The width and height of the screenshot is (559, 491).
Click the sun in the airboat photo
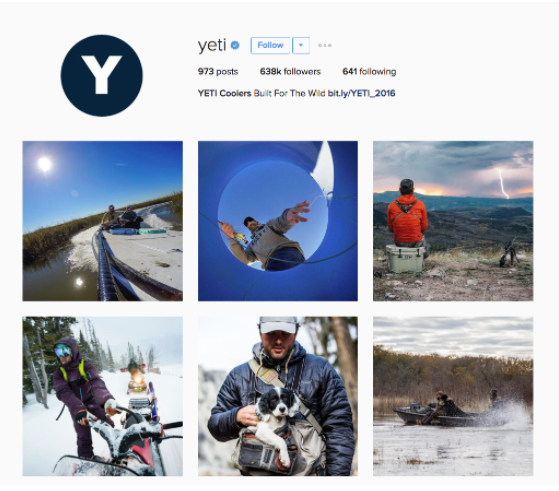(45, 164)
